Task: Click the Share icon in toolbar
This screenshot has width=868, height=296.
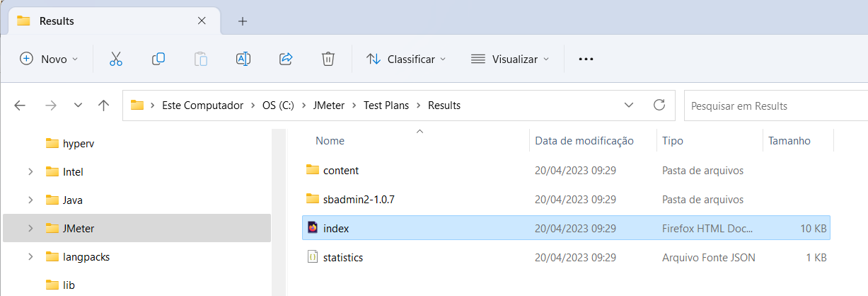Action: click(x=286, y=59)
